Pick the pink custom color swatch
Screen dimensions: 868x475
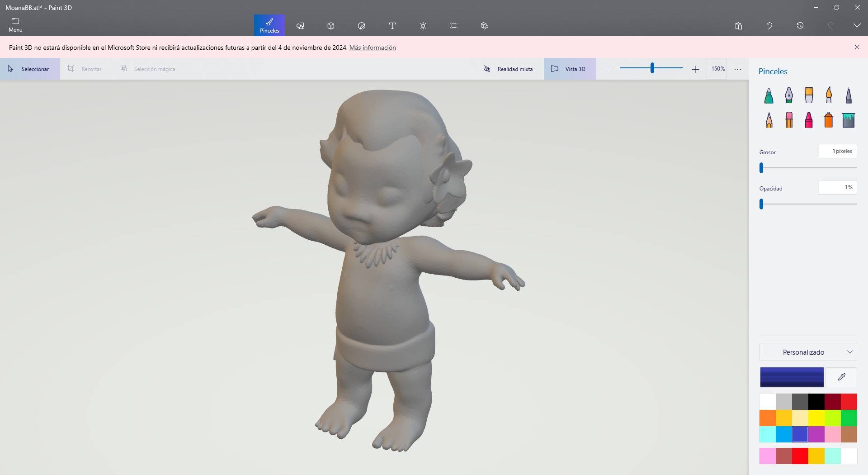(768, 456)
